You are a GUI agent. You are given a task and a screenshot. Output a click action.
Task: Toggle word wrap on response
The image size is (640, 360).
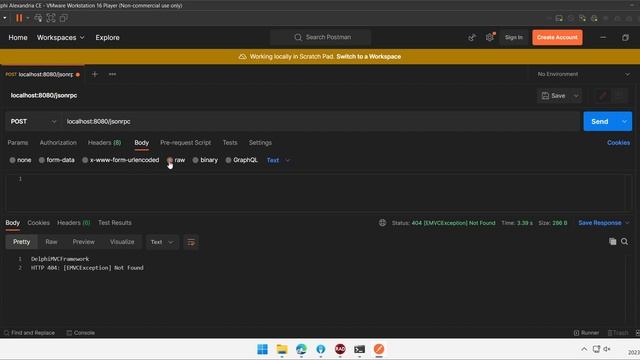tap(191, 242)
